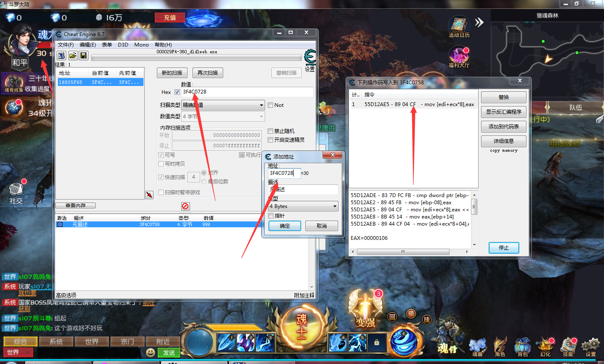604x364 pixels.
Task: Open the game 设置 gear icon
Action: [x=591, y=347]
